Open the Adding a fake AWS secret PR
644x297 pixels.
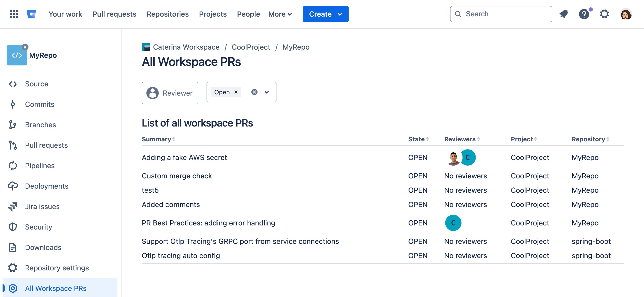(184, 157)
